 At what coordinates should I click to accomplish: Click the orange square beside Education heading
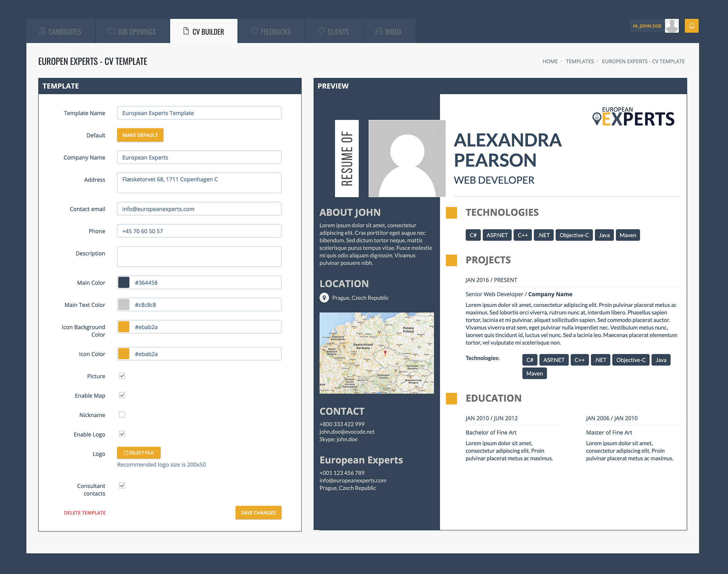point(451,399)
